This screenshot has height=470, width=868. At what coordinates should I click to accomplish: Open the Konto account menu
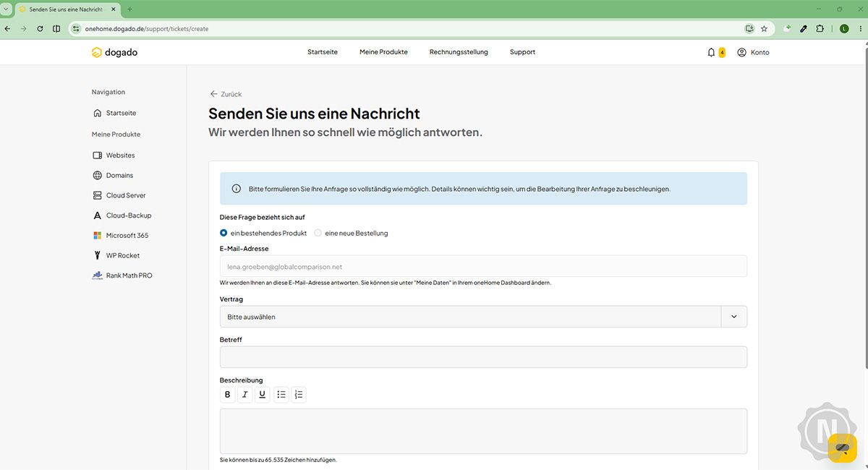[753, 52]
